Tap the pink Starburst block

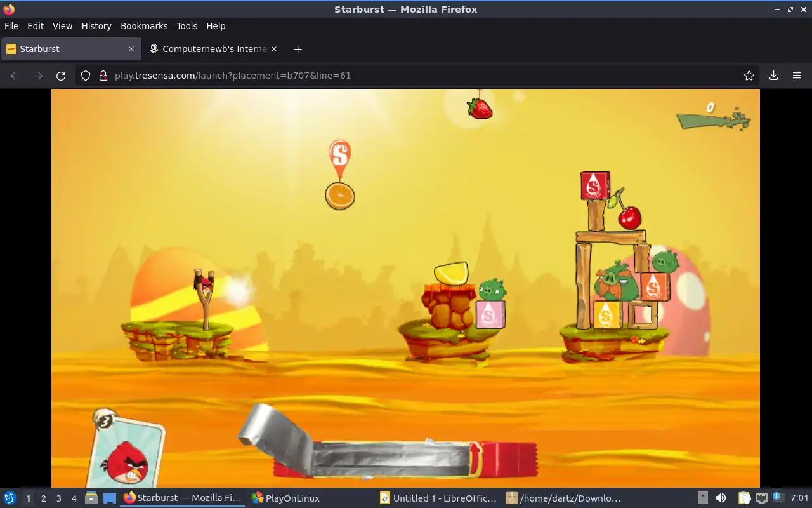(490, 314)
